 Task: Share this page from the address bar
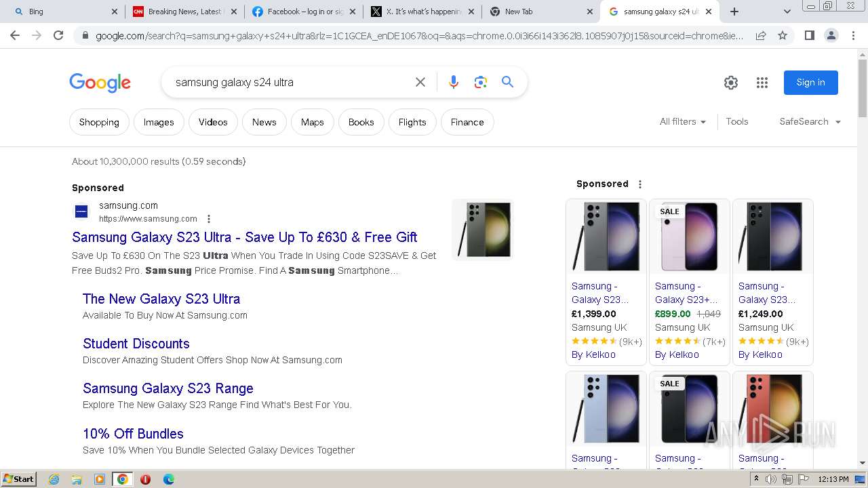tap(761, 35)
